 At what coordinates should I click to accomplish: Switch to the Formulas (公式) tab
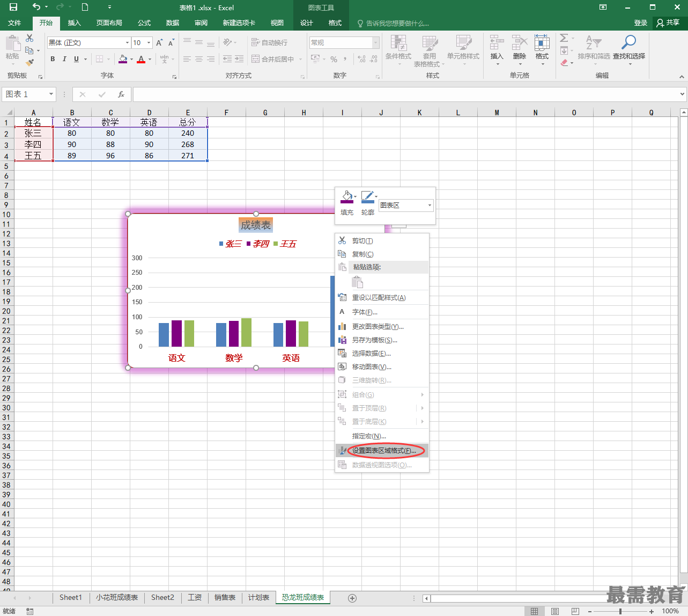point(144,23)
